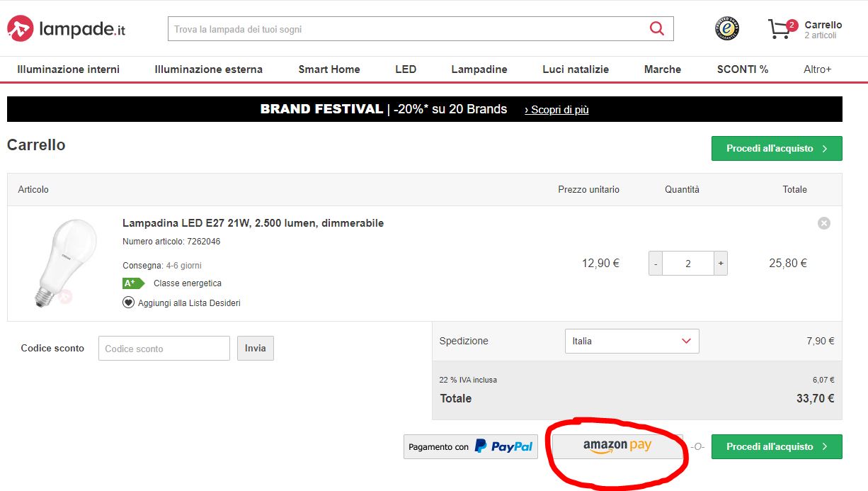
Task: Open Lampadina LED E27 21W product title
Action: click(253, 223)
